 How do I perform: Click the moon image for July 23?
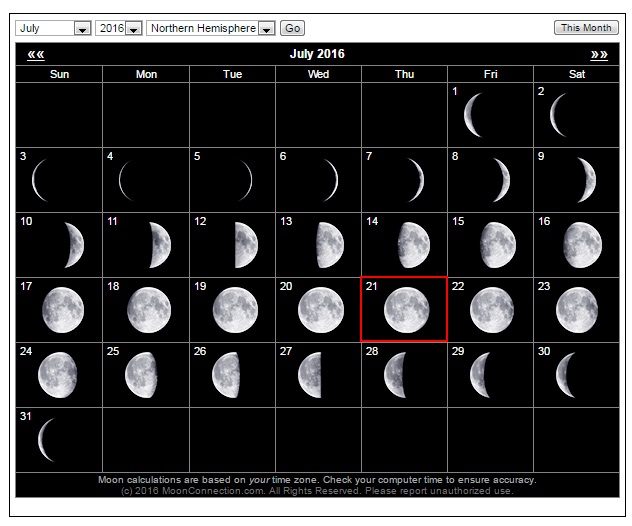[577, 310]
